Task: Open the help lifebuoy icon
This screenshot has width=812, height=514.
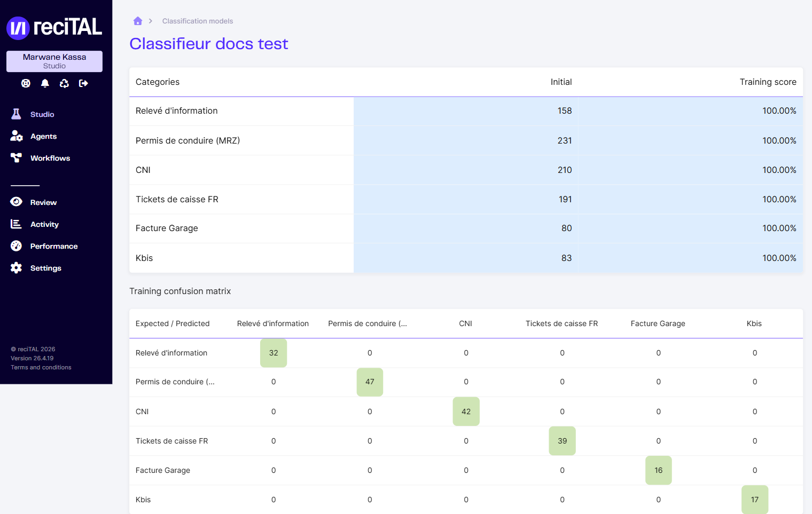Action: click(26, 83)
